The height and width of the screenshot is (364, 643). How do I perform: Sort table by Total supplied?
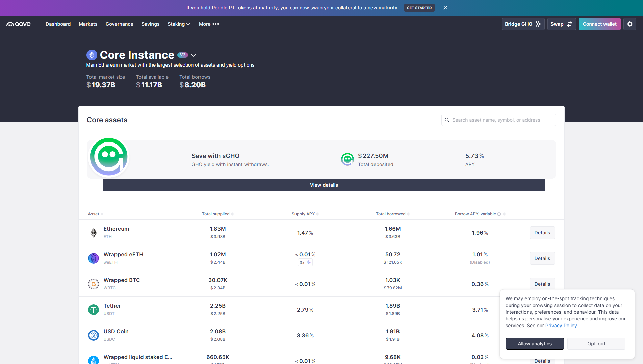(x=218, y=214)
